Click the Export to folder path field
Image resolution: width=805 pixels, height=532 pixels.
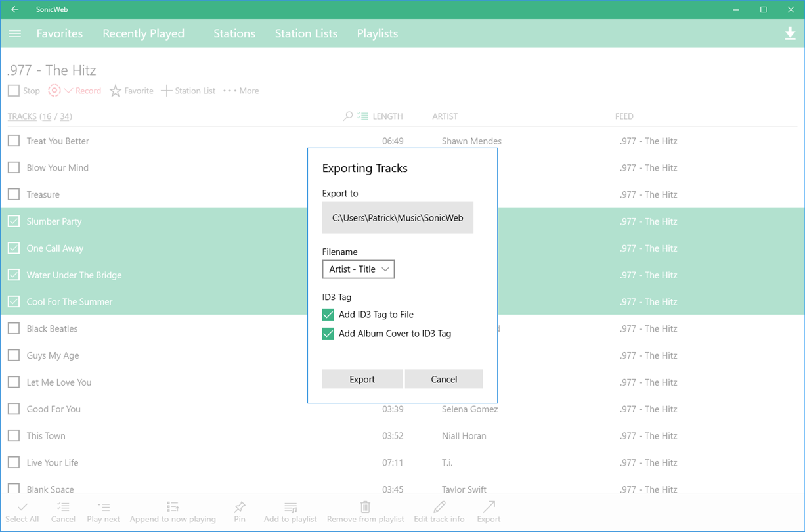pyautogui.click(x=398, y=217)
